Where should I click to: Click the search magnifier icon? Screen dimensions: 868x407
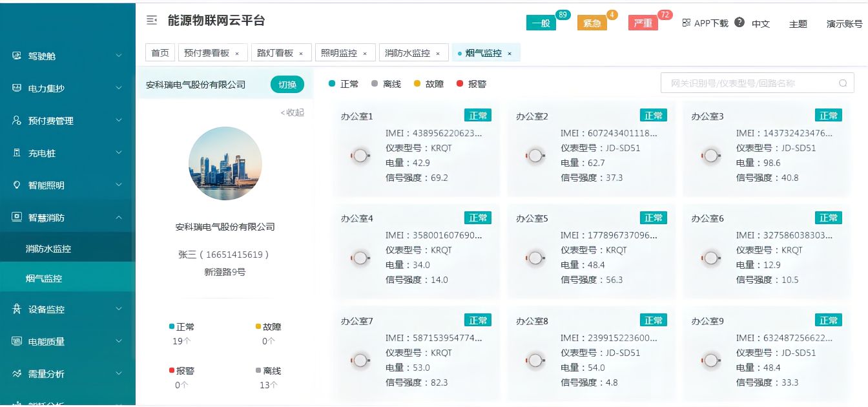click(842, 83)
